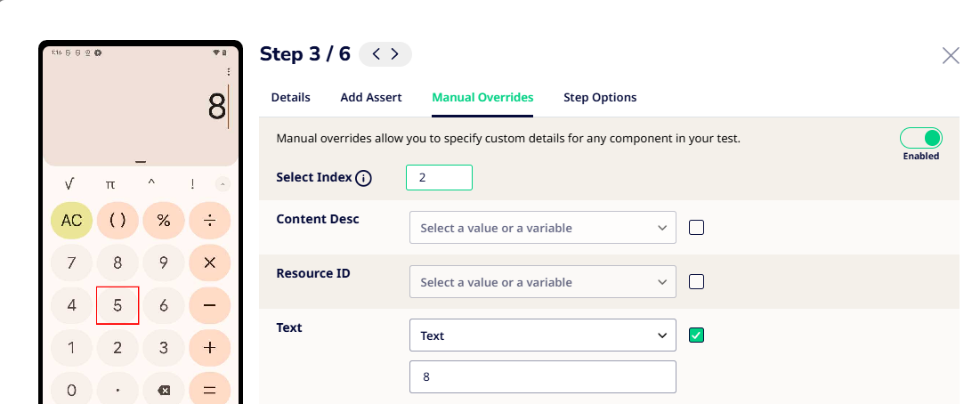Tap the multiply key on calculator
Viewport: 980px width, 404px height.
(210, 263)
